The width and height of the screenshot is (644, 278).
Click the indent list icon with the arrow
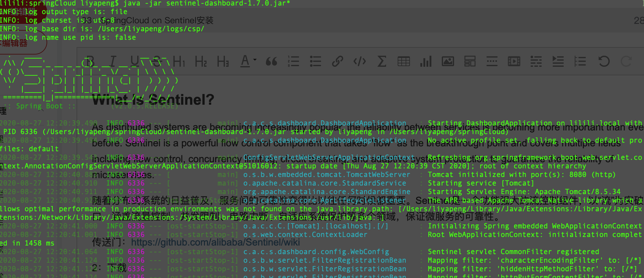(558, 61)
